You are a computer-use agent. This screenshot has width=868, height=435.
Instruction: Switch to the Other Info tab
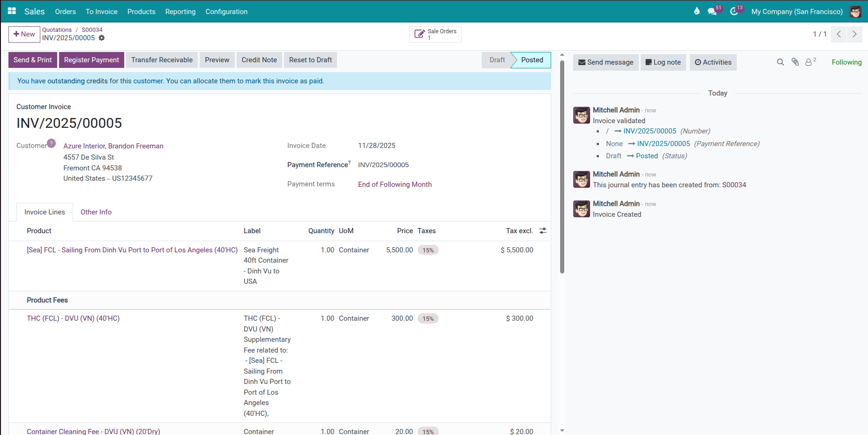(x=96, y=212)
